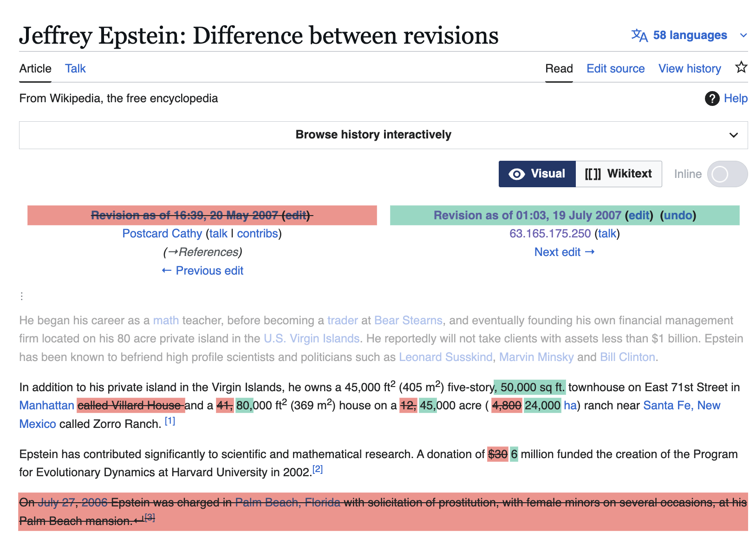Follow the math link
The image size is (756, 538).
[x=166, y=321]
